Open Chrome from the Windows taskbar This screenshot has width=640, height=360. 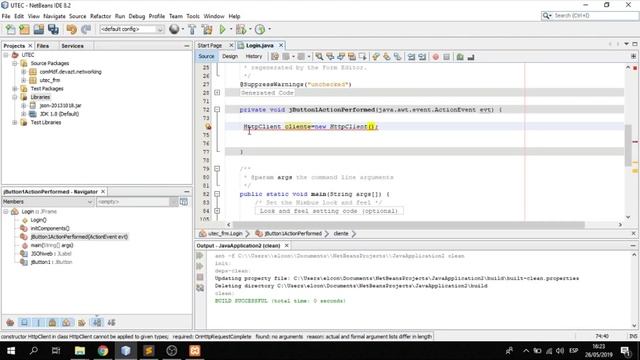[103, 351]
